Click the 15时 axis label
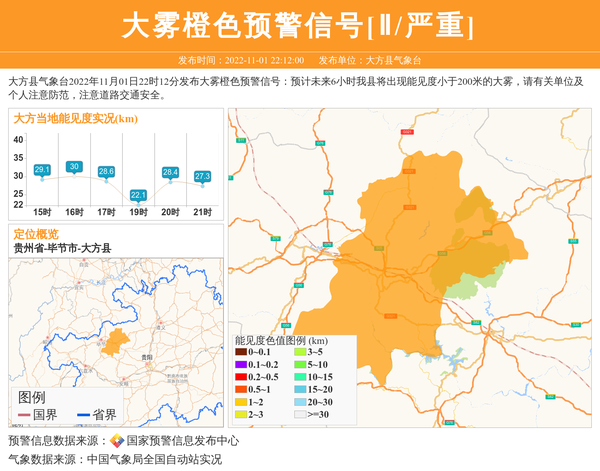This screenshot has height=471, width=600. pos(42,212)
